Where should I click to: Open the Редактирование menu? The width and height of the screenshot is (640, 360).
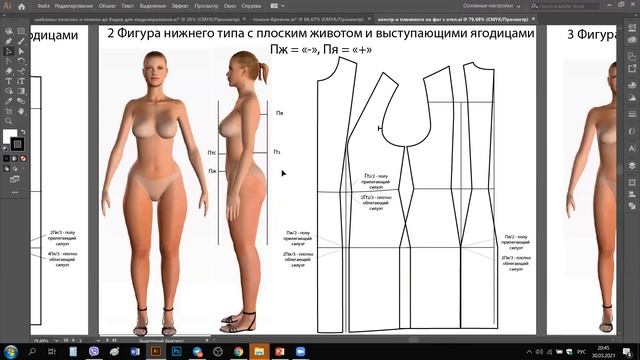(x=73, y=6)
